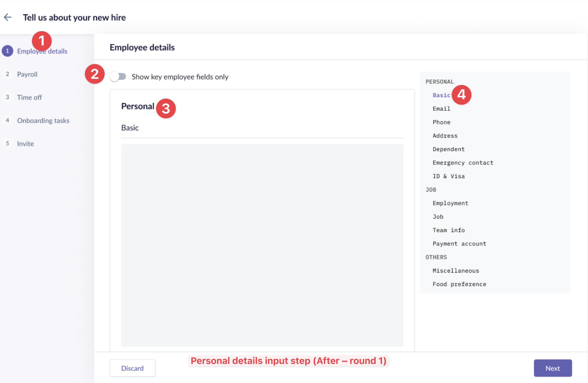Viewport: 588px width, 383px height.
Task: Navigate to the Team info section
Action: tap(448, 230)
